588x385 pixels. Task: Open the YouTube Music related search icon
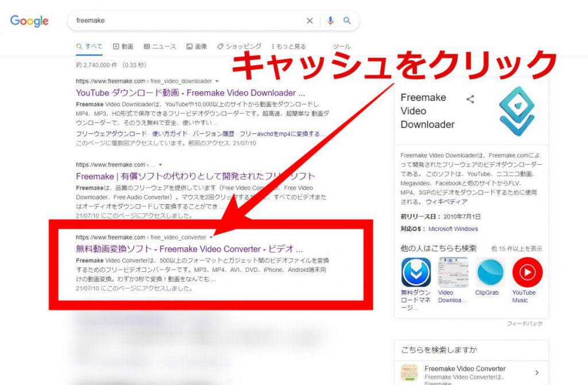(x=527, y=272)
